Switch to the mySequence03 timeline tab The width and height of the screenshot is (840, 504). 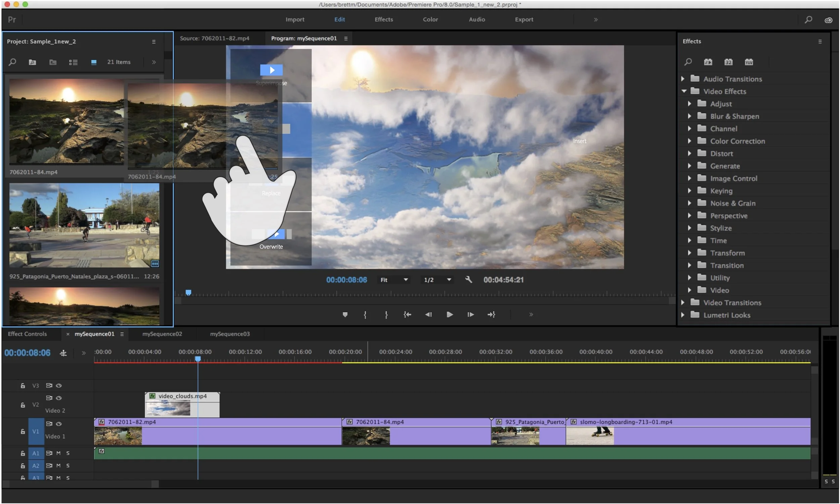[230, 334]
